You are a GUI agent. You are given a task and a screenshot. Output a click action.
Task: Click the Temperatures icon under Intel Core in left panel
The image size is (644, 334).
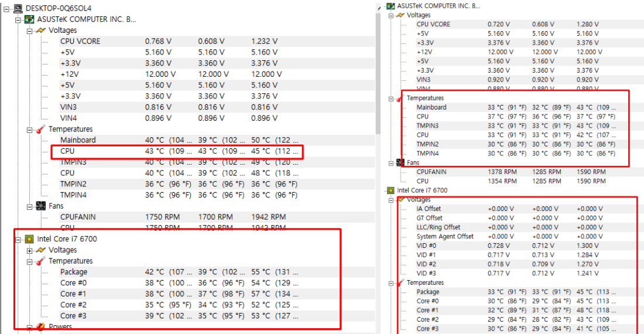click(x=40, y=261)
